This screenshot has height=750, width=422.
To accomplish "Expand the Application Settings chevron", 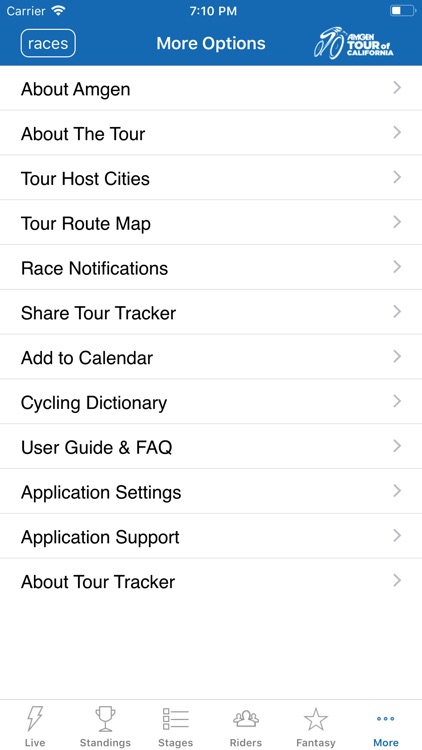I will coord(397,491).
